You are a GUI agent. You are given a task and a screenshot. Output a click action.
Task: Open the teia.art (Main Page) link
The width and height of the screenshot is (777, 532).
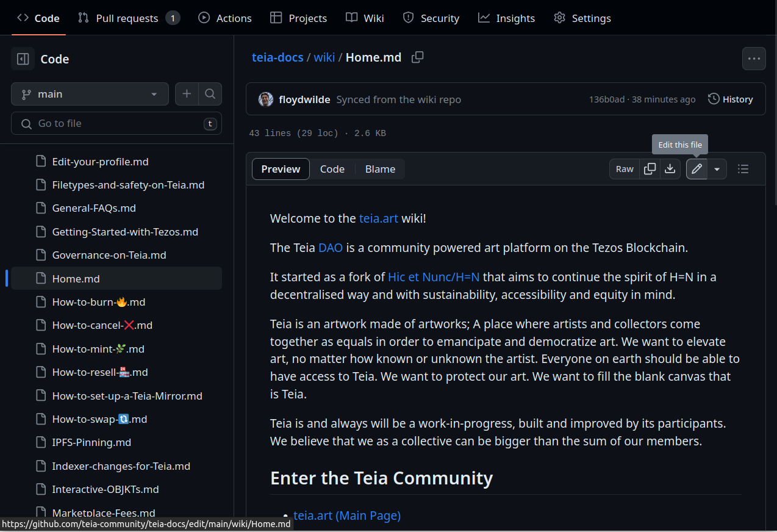pos(347,516)
